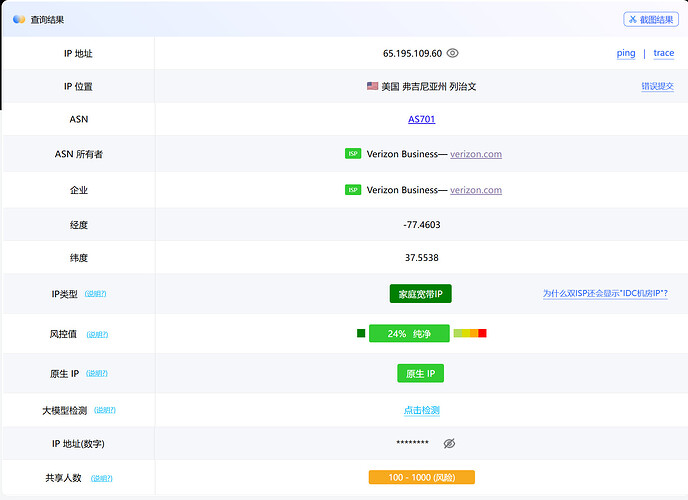Viewport: 688px width, 500px height.
Task: Open 说明 help beside 共享人数
Action: tap(101, 478)
